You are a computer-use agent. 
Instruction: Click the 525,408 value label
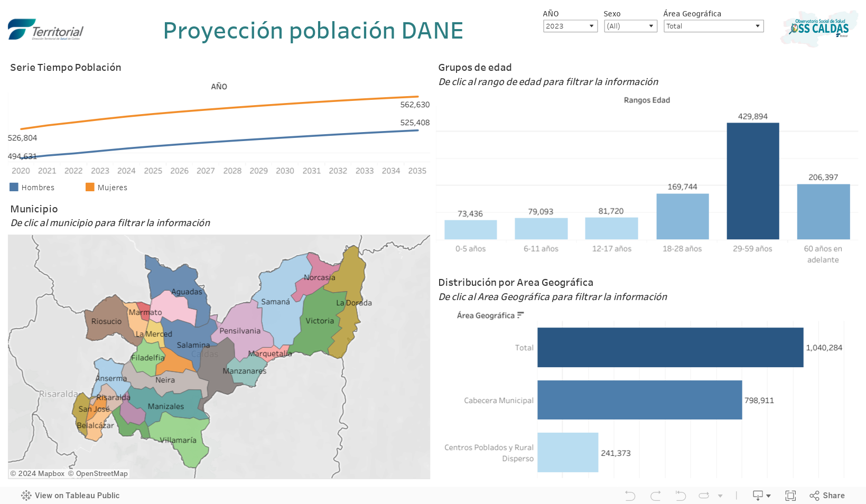pos(415,123)
